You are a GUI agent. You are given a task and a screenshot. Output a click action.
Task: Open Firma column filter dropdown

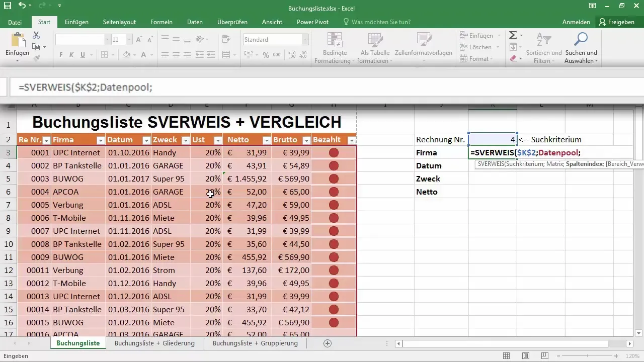[101, 140]
